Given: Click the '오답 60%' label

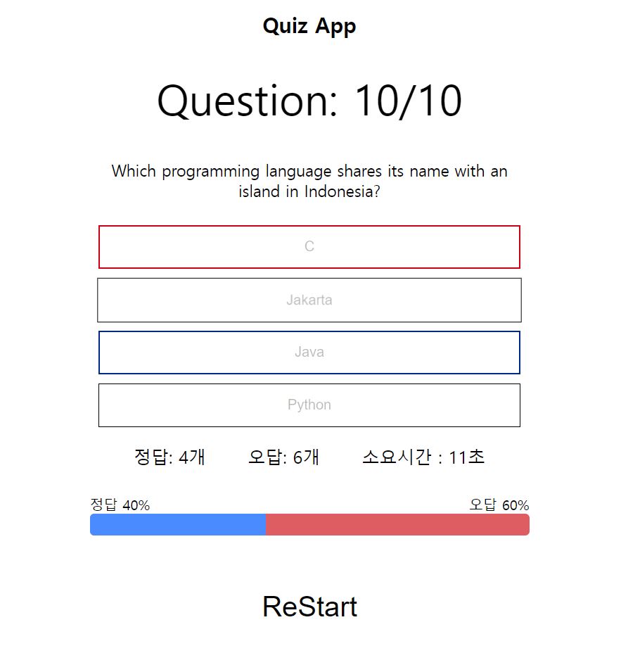Looking at the screenshot, I should [x=498, y=505].
